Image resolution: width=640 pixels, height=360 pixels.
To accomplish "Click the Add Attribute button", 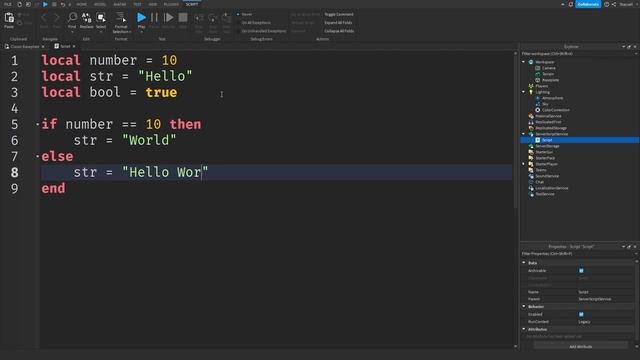I will (x=580, y=347).
